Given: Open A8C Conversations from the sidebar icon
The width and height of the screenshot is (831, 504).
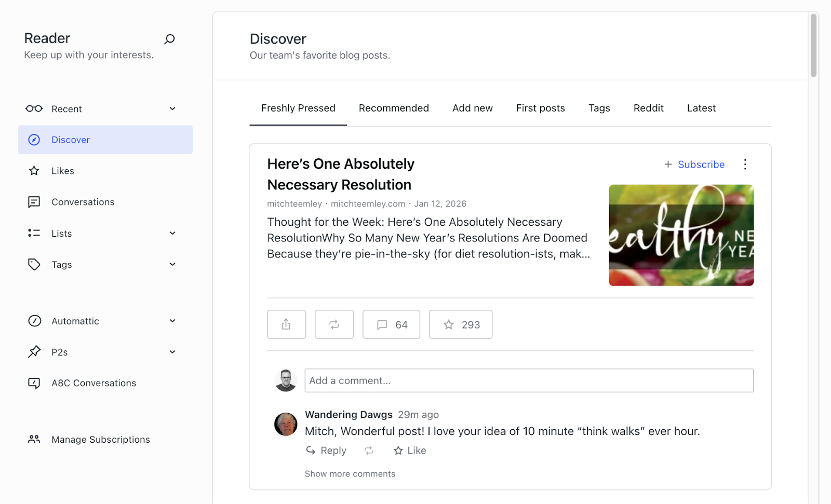Looking at the screenshot, I should tap(34, 383).
